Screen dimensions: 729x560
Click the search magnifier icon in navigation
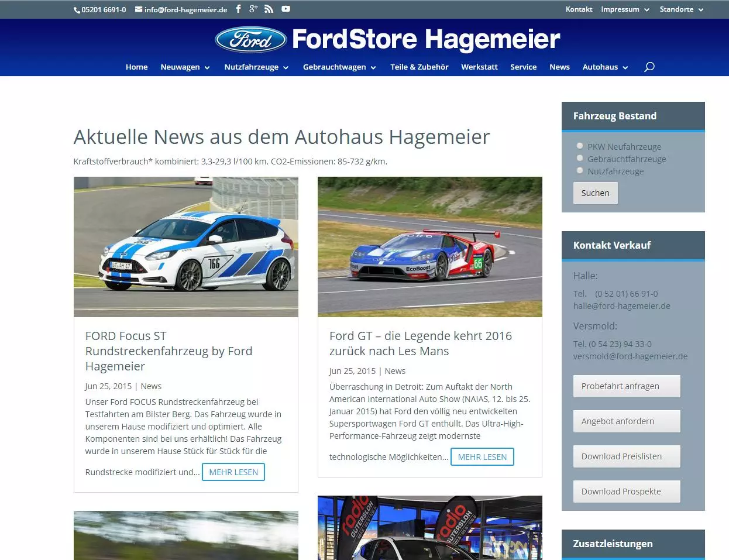point(649,67)
